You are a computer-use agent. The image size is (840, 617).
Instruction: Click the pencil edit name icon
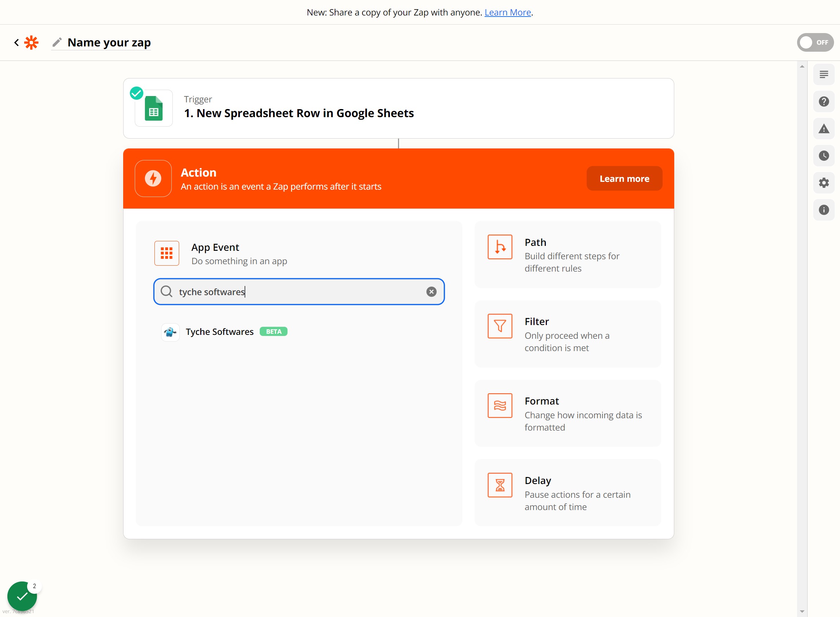click(57, 43)
